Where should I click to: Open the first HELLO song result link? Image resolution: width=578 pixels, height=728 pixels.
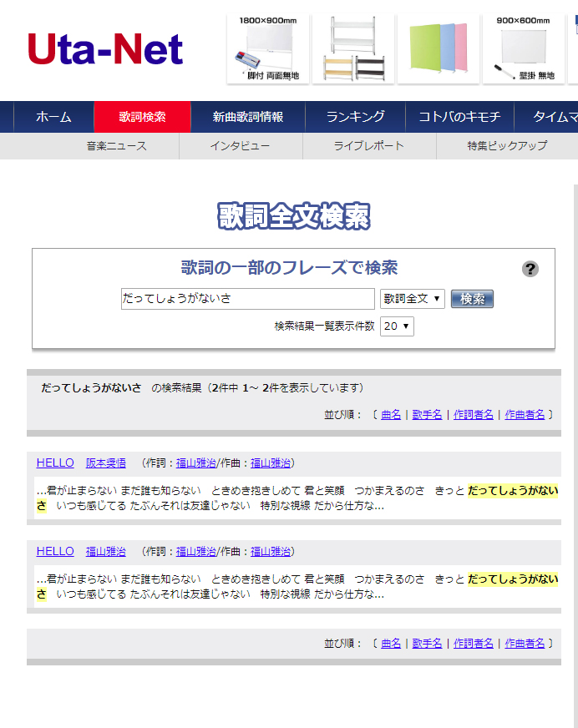pos(55,463)
